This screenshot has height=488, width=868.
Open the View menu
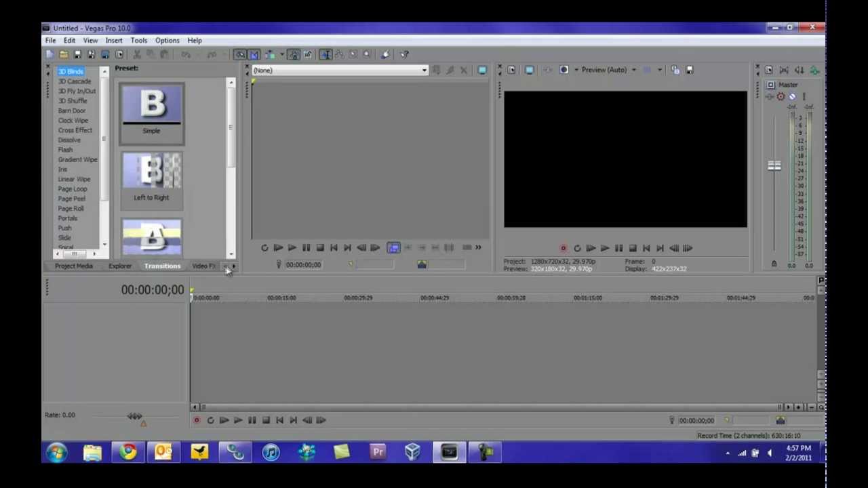pos(90,41)
